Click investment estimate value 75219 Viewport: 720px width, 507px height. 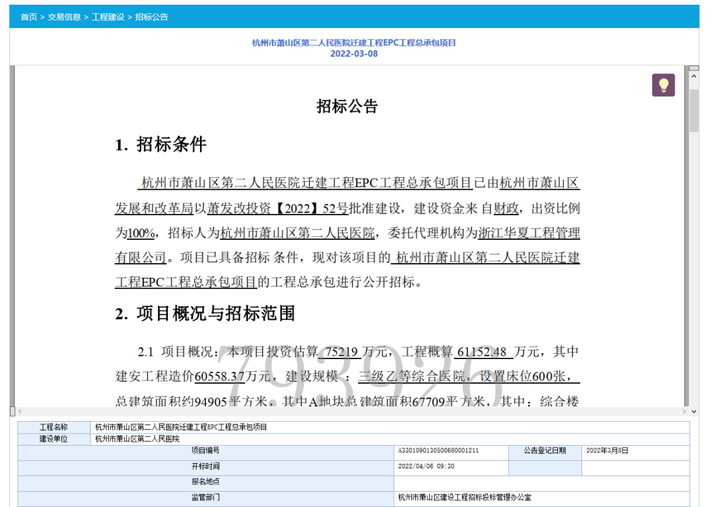pos(341,352)
